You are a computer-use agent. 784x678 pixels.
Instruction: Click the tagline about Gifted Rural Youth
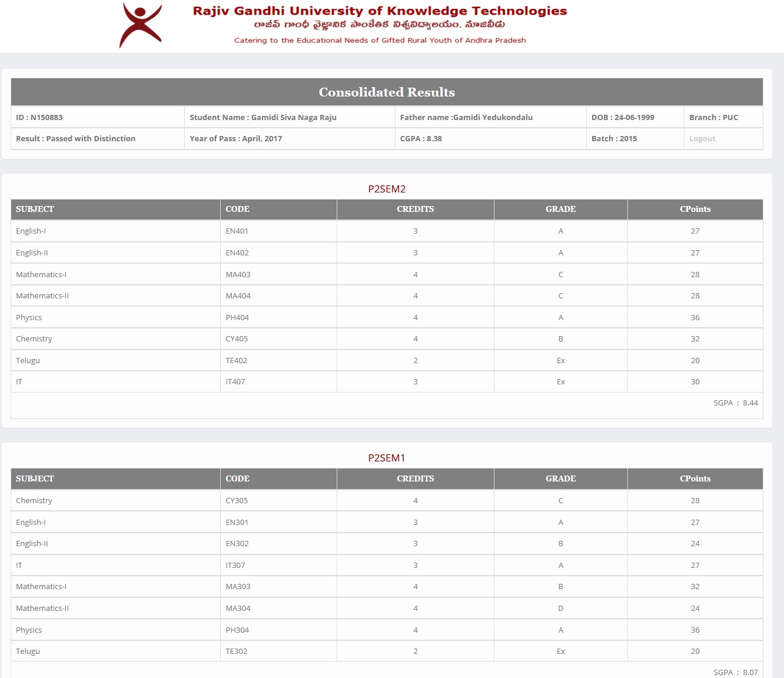380,41
